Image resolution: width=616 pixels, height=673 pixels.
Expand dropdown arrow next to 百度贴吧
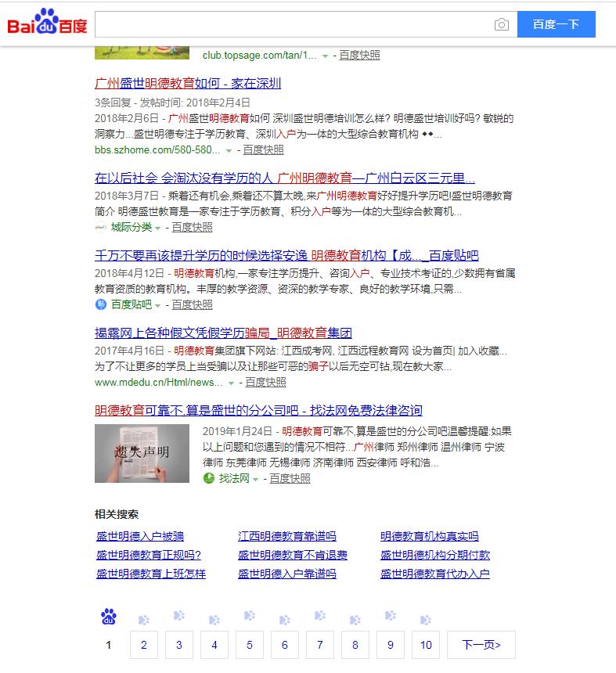(x=157, y=306)
